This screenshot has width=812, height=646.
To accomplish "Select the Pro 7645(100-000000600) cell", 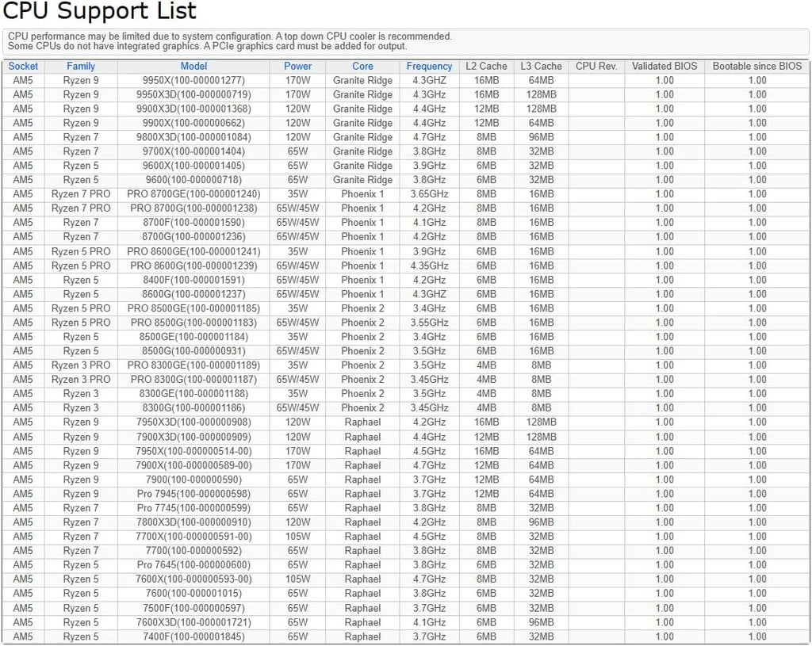I will click(x=193, y=565).
